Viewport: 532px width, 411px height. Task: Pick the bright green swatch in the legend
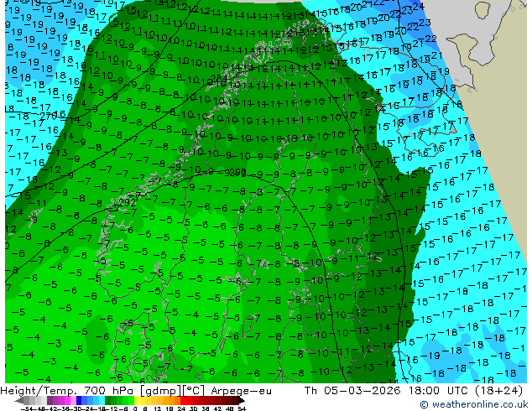coord(131,401)
